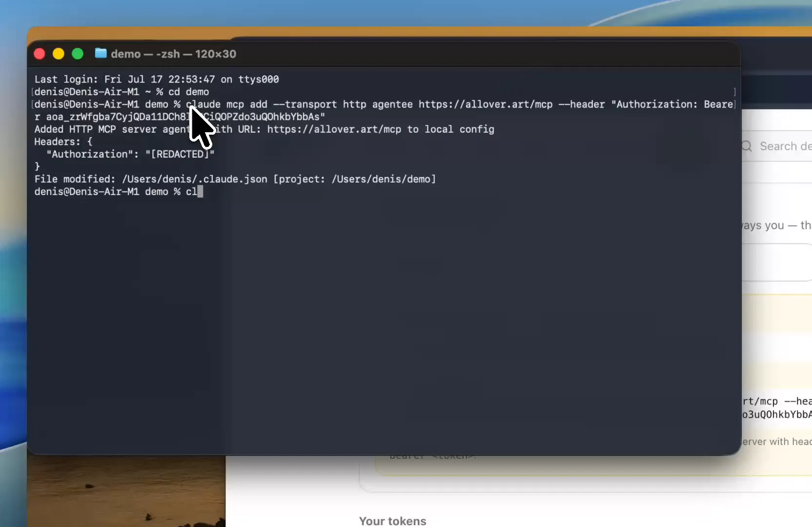Click the folder icon in the terminal title bar

click(x=101, y=53)
